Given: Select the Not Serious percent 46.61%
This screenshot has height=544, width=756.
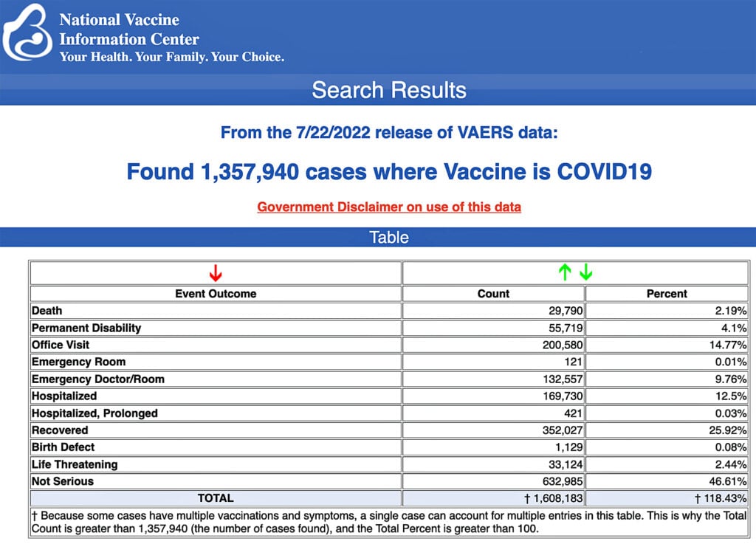Looking at the screenshot, I should [x=726, y=481].
